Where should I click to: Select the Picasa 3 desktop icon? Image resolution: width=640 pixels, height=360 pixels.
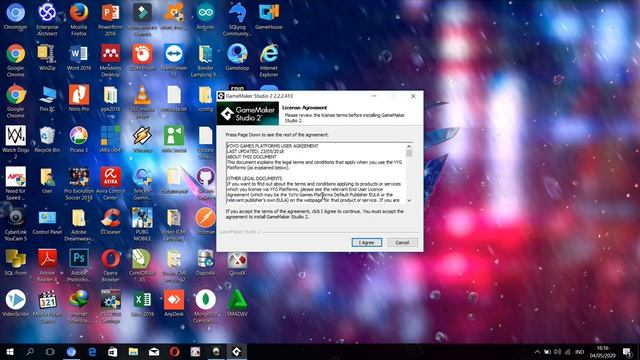79,140
